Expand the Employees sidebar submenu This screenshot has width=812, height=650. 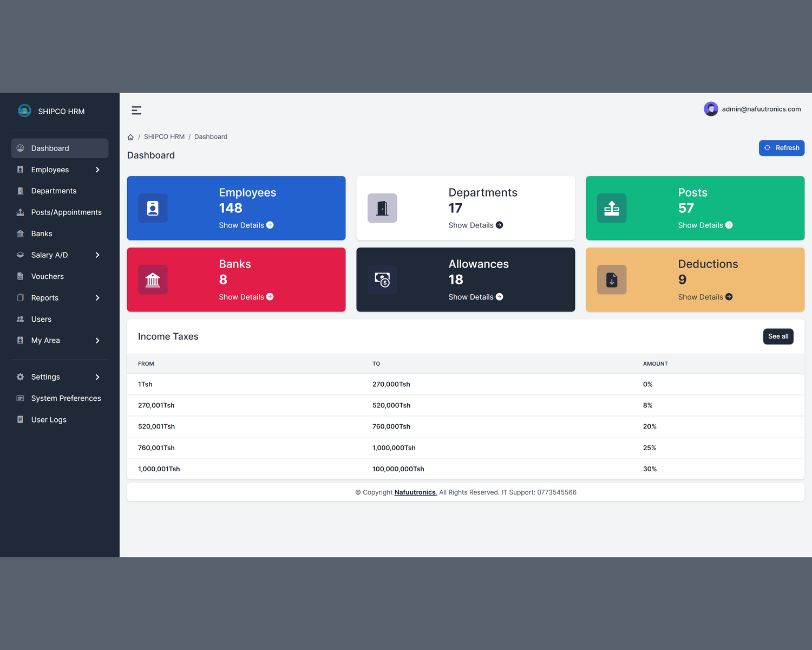tap(97, 170)
